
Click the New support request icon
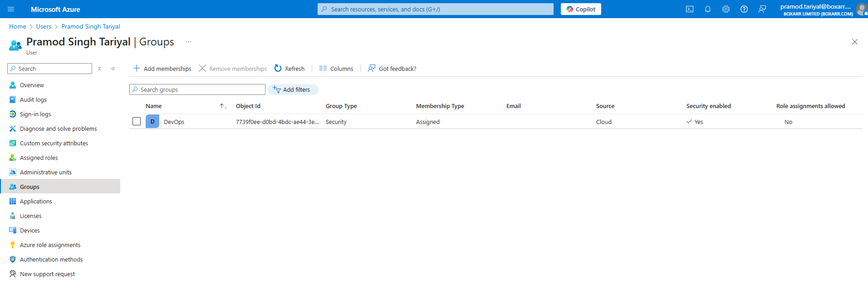13,274
